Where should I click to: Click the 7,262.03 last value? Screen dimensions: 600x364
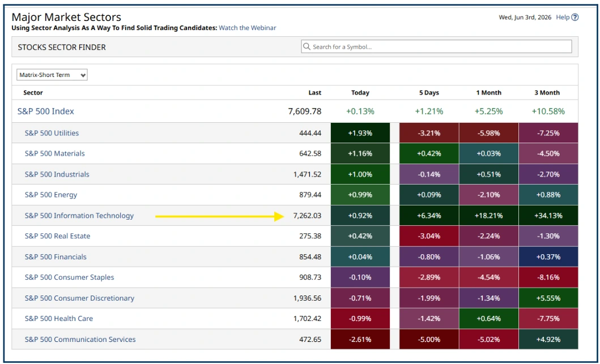click(307, 216)
